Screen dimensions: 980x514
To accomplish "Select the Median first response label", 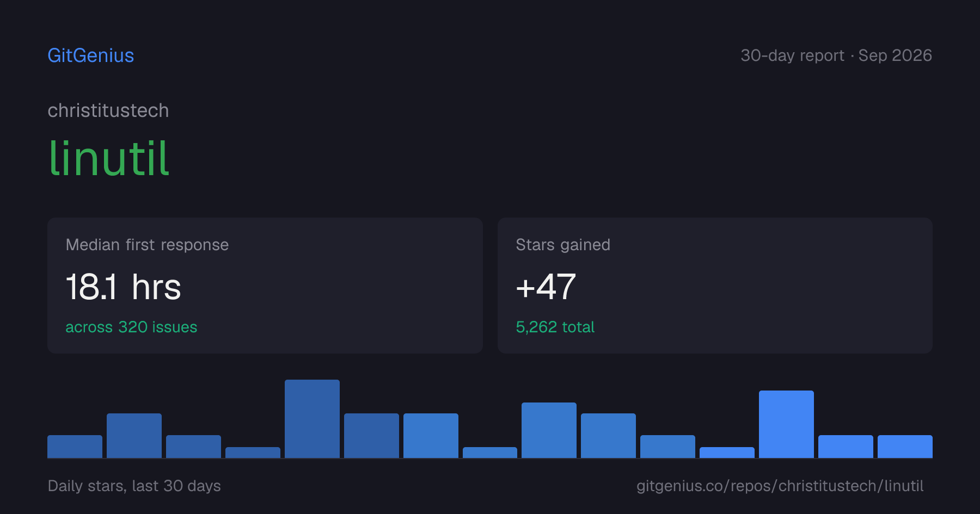I will (x=147, y=245).
